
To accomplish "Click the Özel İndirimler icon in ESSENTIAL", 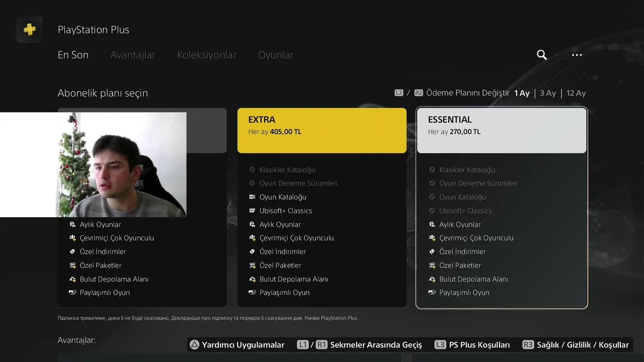I will click(x=432, y=251).
